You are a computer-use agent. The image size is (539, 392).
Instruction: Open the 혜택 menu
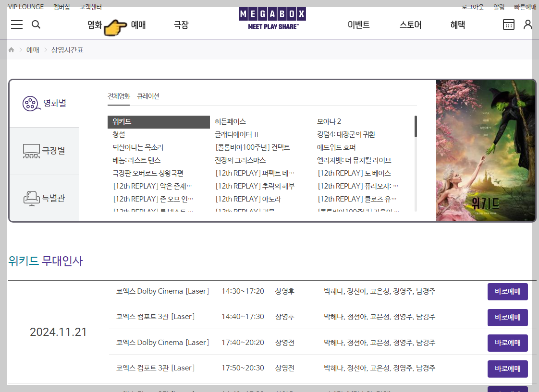[x=457, y=25]
